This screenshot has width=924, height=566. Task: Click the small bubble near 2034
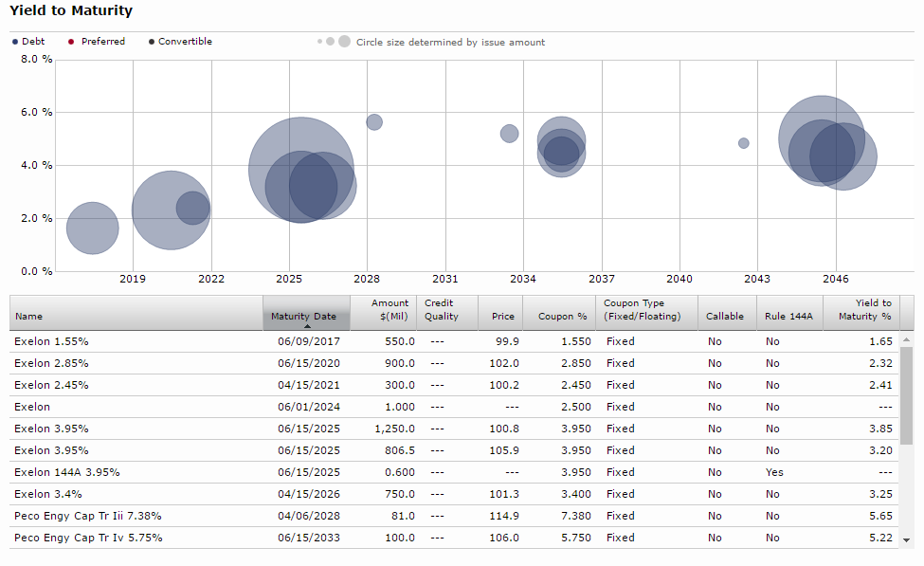pyautogui.click(x=509, y=134)
